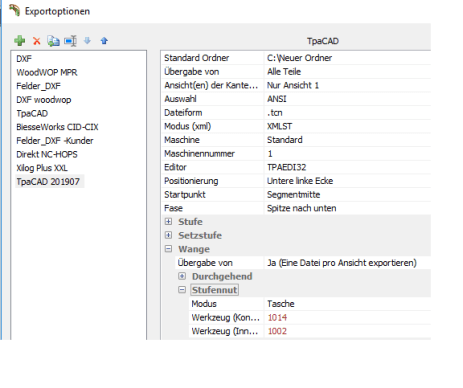This screenshot has height=388, width=463.
Task: Select BiesseWorks CID-CIX export format
Action: pos(57,127)
